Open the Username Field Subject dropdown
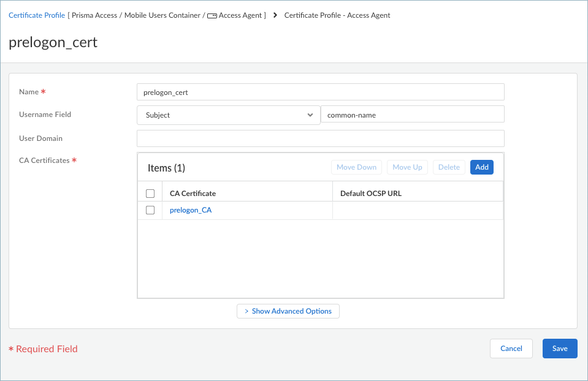Image resolution: width=588 pixels, height=381 pixels. 228,115
